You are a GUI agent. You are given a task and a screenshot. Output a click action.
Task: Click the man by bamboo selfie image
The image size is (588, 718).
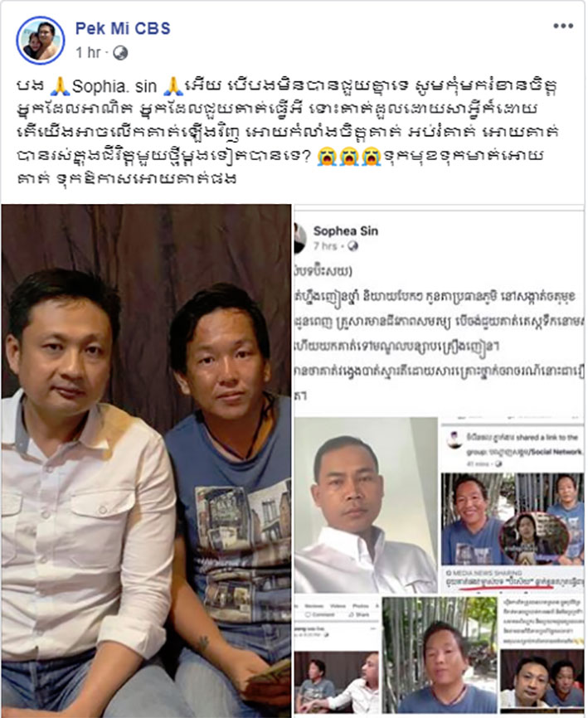(x=440, y=656)
